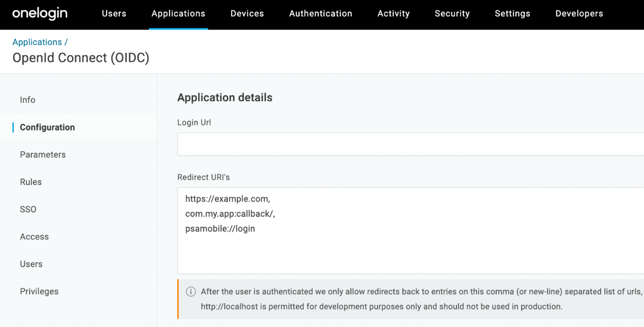Click inside the Login Url field
The image size is (644, 327).
[371, 144]
